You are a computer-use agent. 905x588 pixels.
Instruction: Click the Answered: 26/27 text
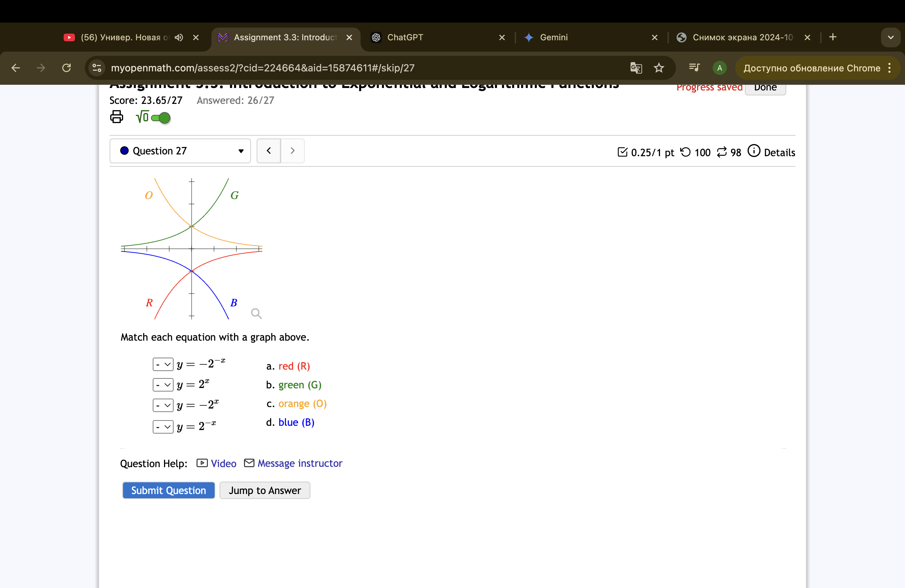pos(235,100)
